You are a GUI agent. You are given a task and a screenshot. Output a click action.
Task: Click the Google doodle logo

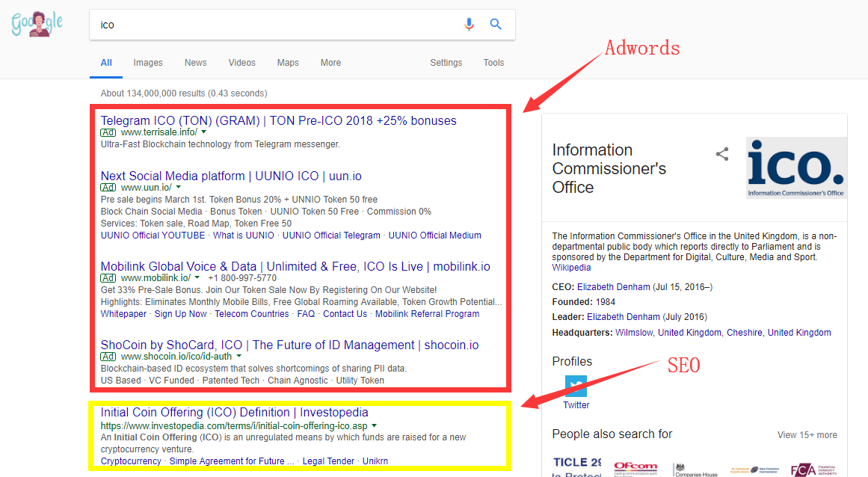pyautogui.click(x=36, y=22)
